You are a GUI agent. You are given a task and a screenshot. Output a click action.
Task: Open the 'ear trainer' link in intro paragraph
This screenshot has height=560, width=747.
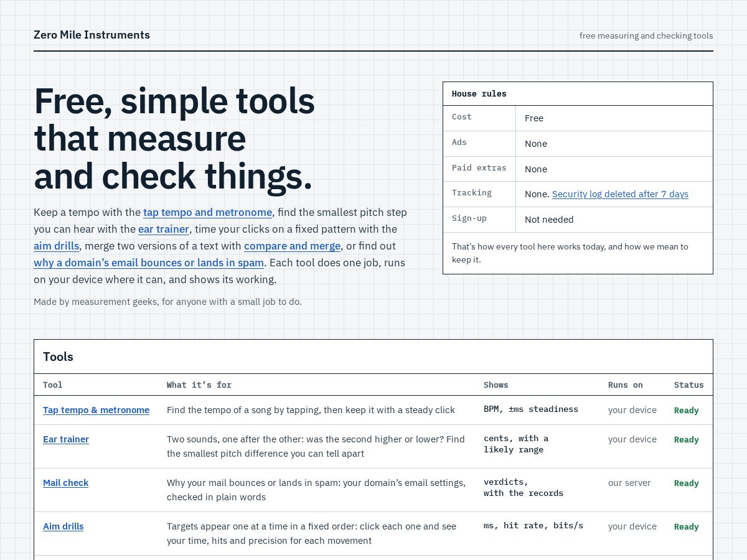pos(164,229)
